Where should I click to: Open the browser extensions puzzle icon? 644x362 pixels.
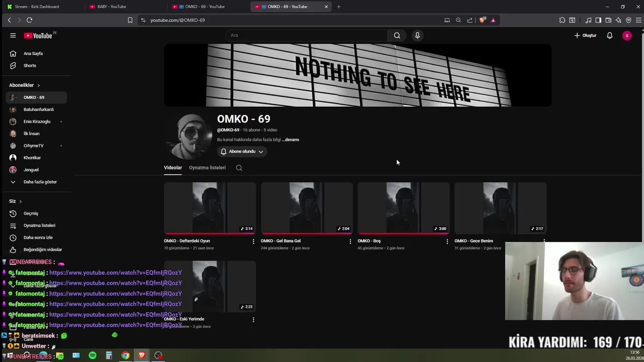coord(562,20)
